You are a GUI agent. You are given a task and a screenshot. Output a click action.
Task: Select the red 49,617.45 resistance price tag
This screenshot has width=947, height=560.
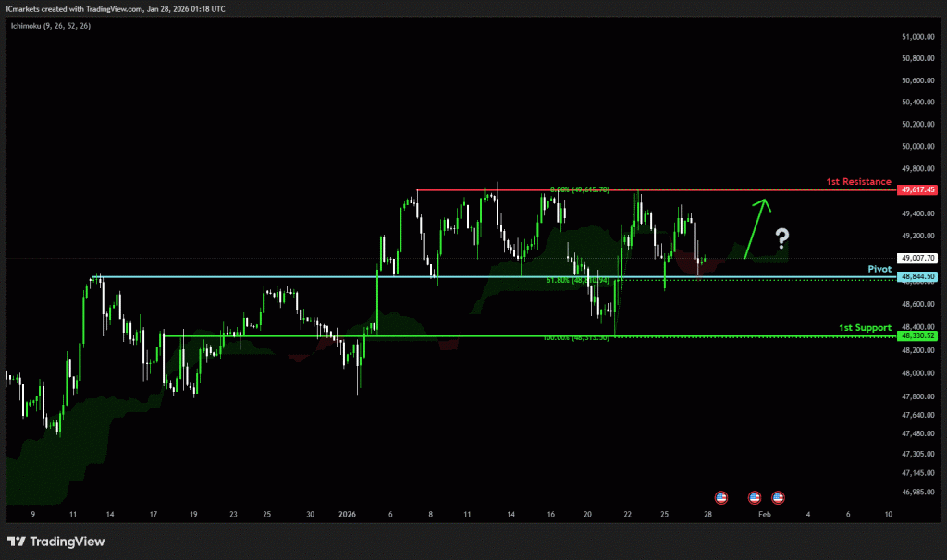tap(917, 189)
